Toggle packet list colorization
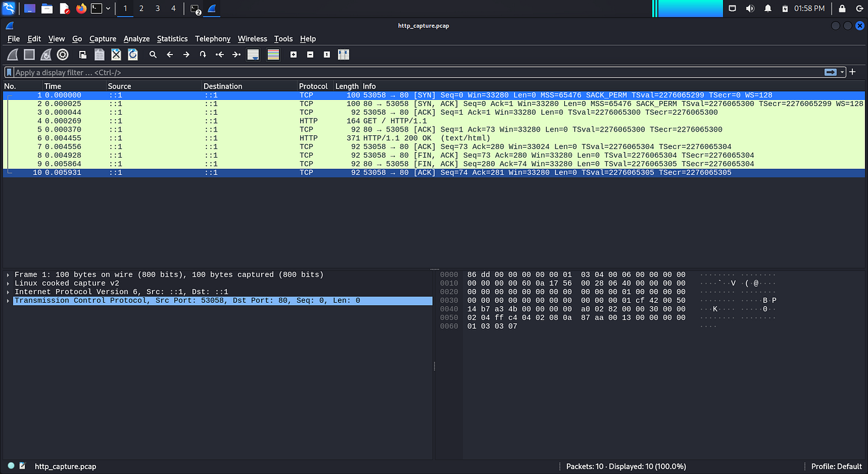Viewport: 868px width, 474px height. (x=273, y=55)
